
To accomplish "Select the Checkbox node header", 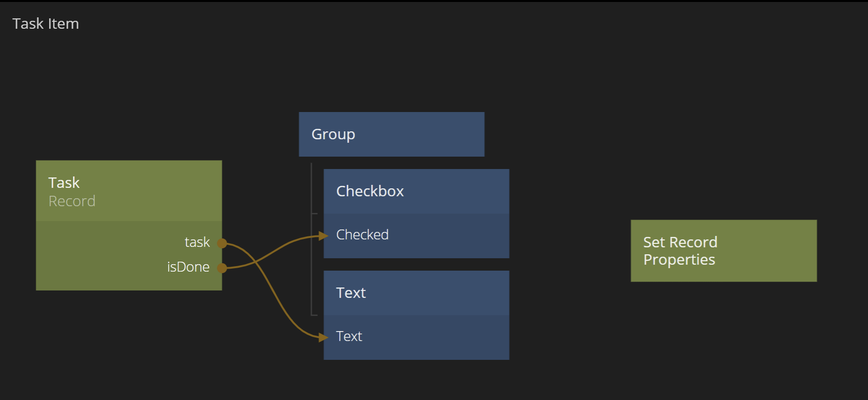I will [416, 191].
